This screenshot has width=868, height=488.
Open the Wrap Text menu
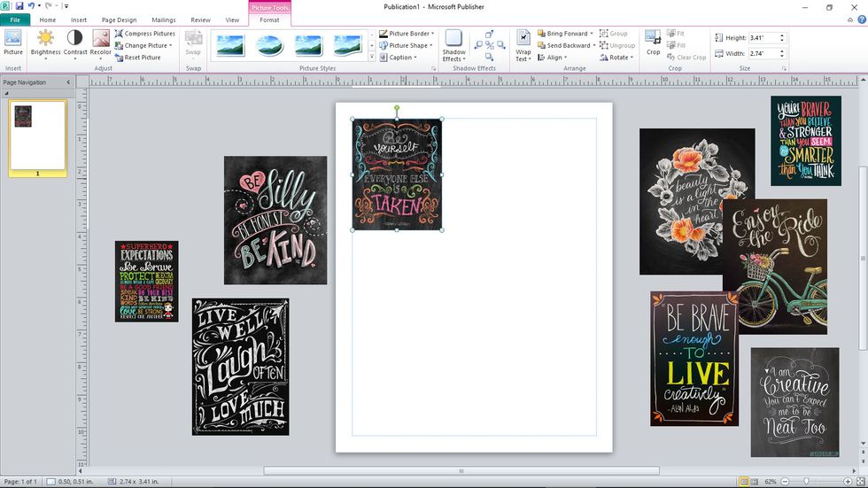pyautogui.click(x=523, y=46)
